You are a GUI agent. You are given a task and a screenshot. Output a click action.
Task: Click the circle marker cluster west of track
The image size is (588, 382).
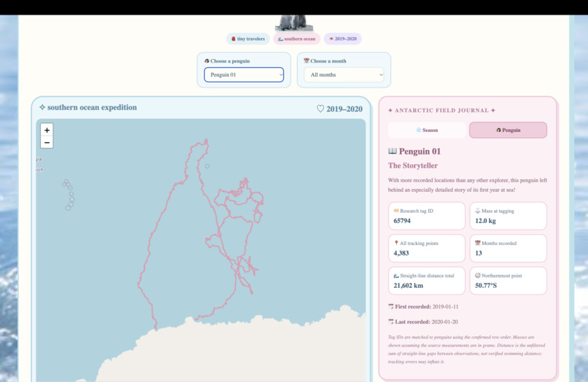pos(69,195)
